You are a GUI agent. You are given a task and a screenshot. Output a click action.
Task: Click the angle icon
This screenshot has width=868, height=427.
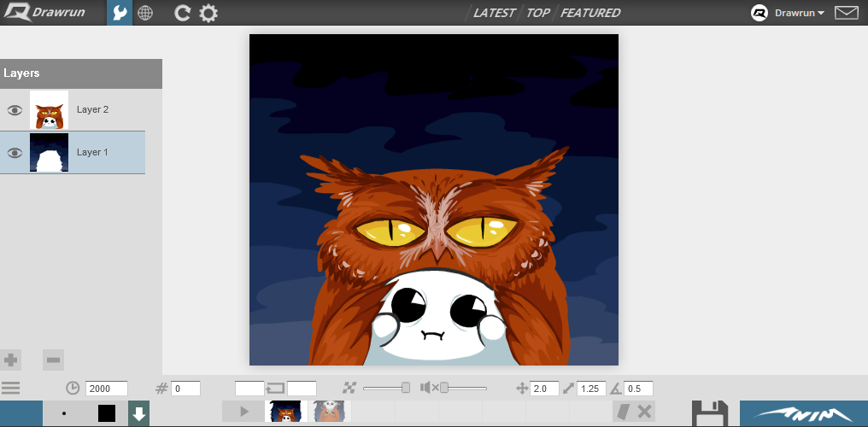pos(616,389)
